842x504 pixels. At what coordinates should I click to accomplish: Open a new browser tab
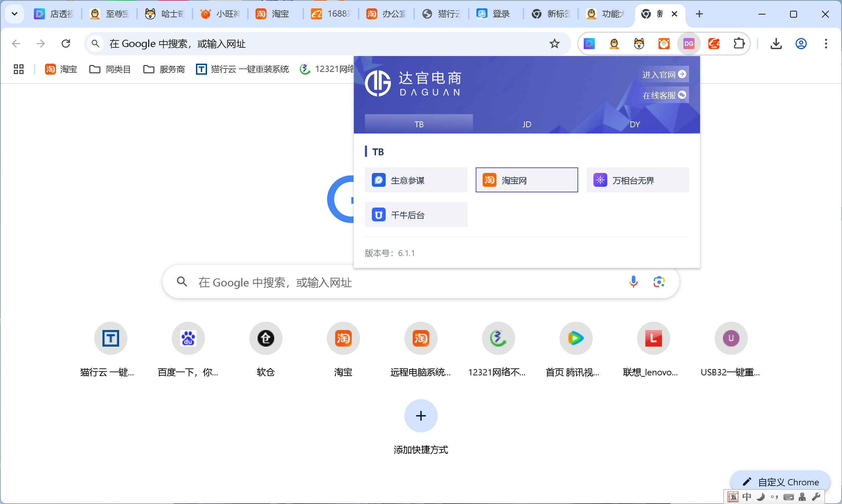coord(699,14)
